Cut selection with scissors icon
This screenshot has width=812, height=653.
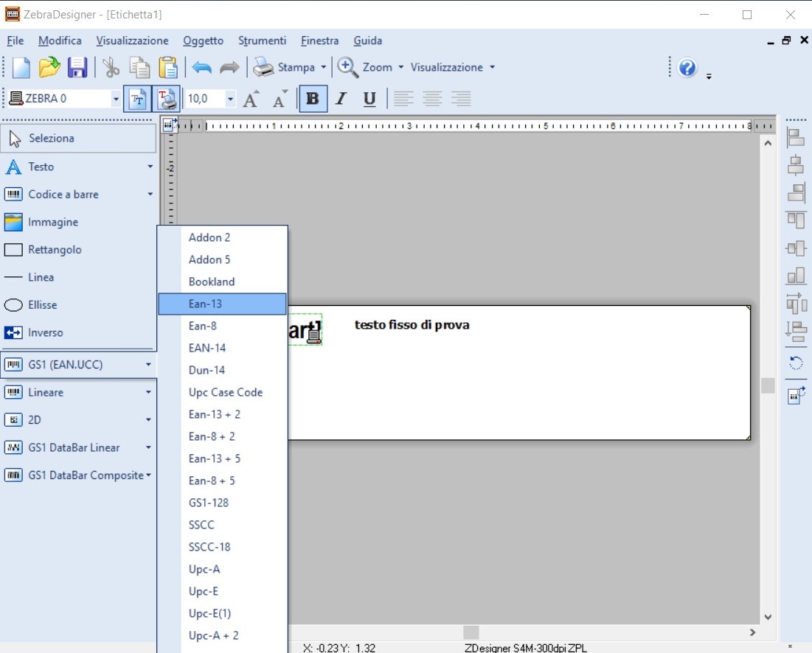(111, 68)
